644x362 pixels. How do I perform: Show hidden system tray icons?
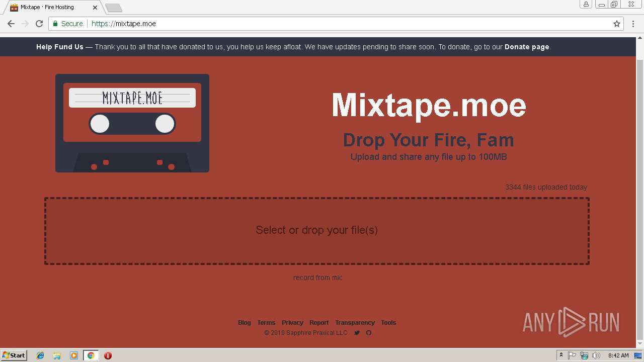[561, 355]
